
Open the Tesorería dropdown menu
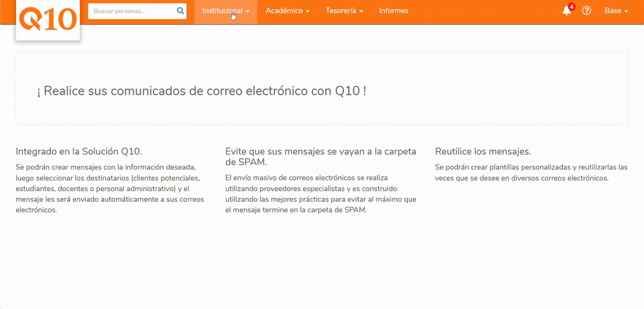(x=344, y=11)
